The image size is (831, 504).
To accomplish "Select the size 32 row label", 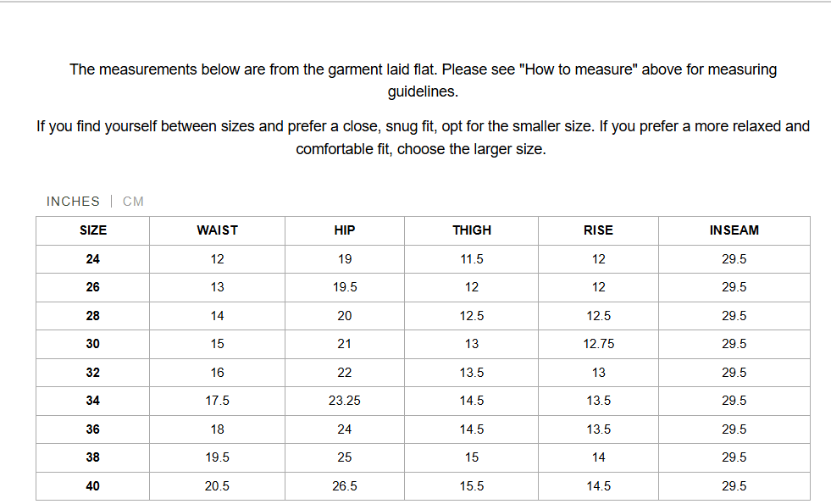I will [x=93, y=373].
